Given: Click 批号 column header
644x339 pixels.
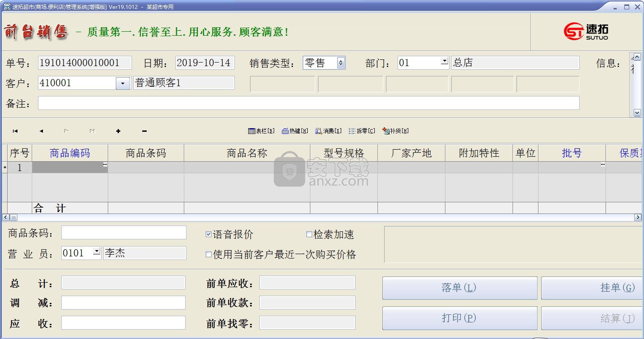Looking at the screenshot, I should tap(572, 153).
